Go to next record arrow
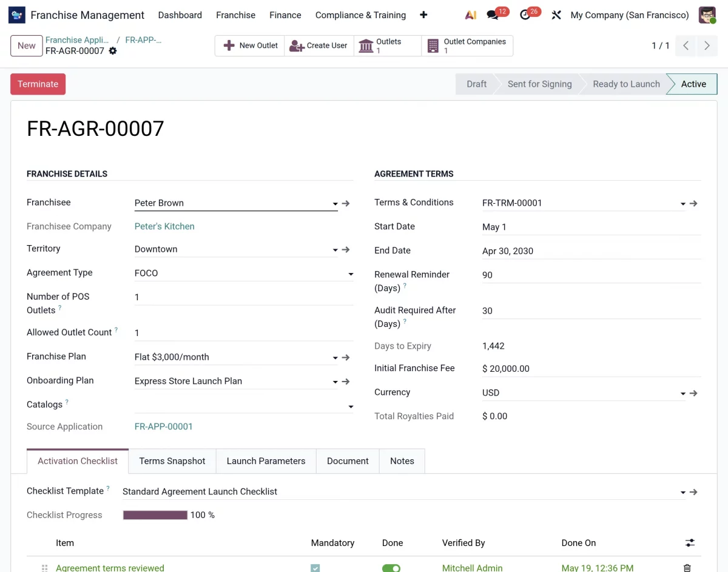The height and width of the screenshot is (572, 728). pos(707,45)
